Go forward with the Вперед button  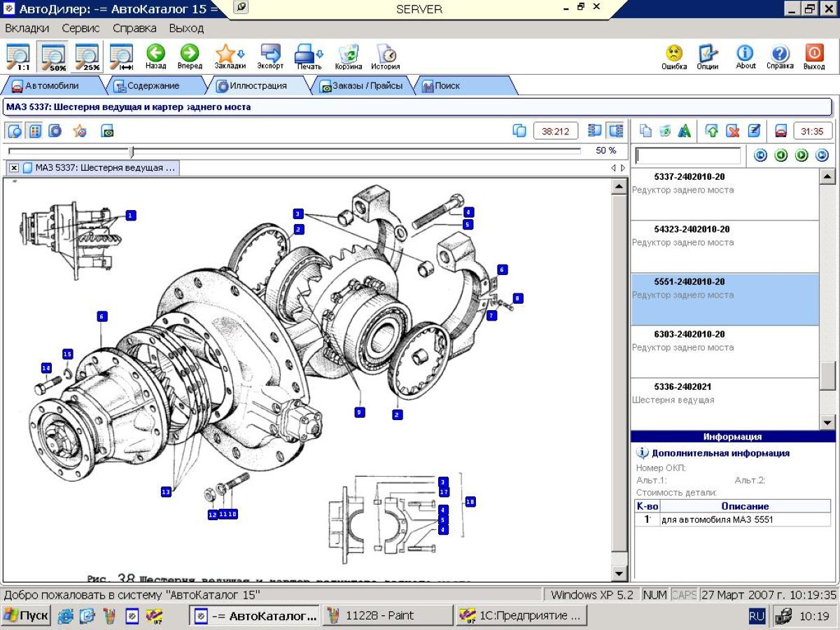[190, 56]
